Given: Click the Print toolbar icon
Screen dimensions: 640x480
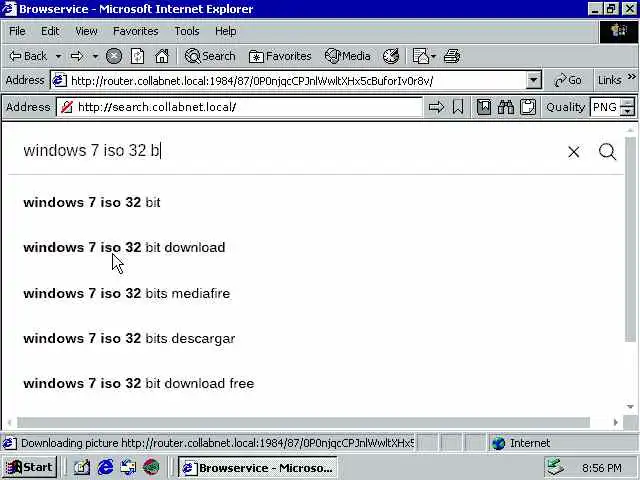Looking at the screenshot, I should click(452, 56).
